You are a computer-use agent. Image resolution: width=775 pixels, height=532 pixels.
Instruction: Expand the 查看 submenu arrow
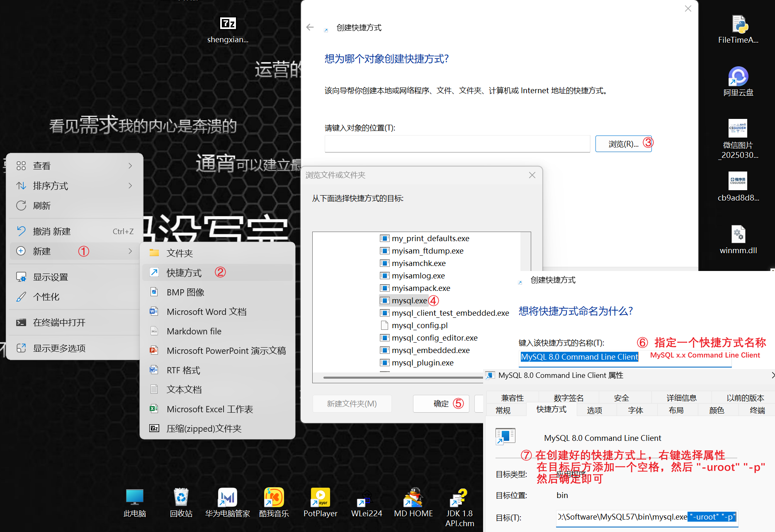pyautogui.click(x=130, y=166)
